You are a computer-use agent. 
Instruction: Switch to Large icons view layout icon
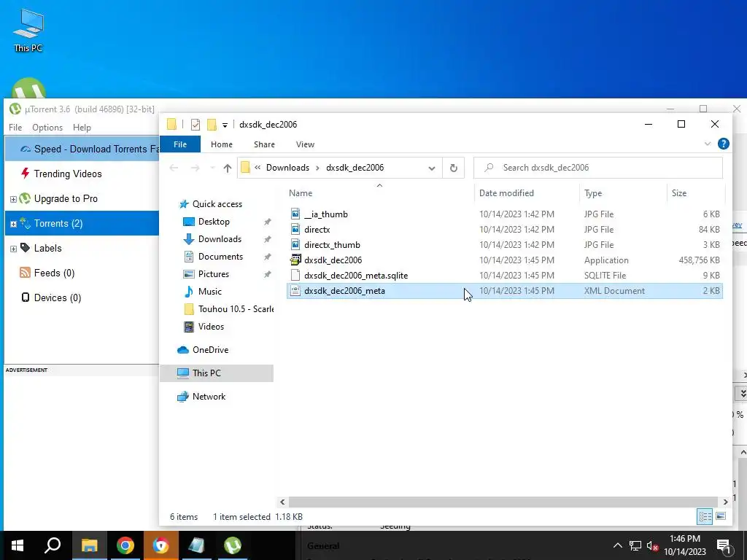point(720,516)
